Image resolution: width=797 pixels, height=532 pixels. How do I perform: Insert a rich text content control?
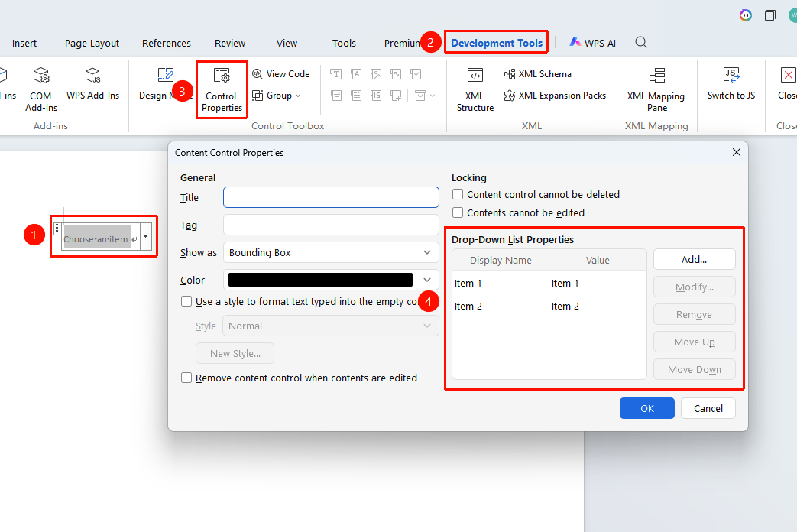click(336, 74)
